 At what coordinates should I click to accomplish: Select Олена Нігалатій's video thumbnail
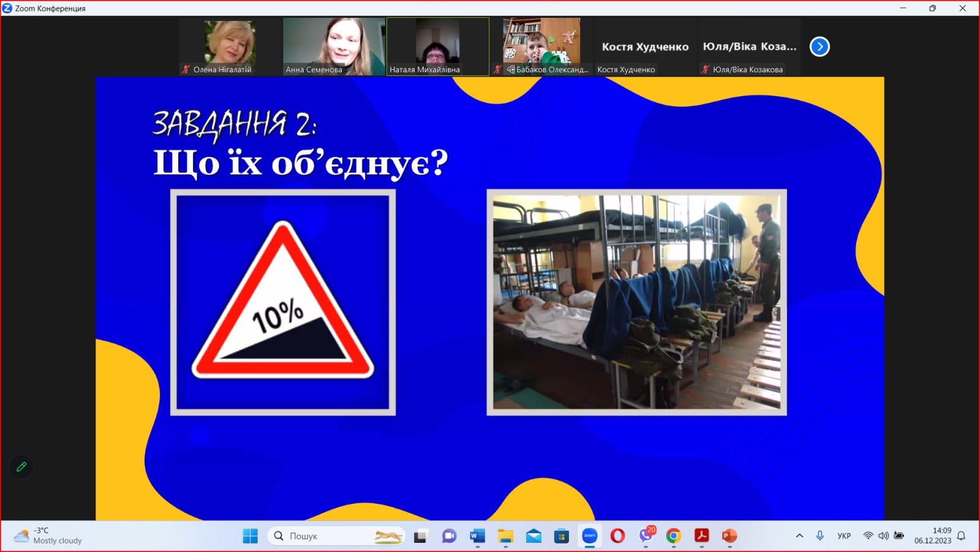[x=230, y=47]
